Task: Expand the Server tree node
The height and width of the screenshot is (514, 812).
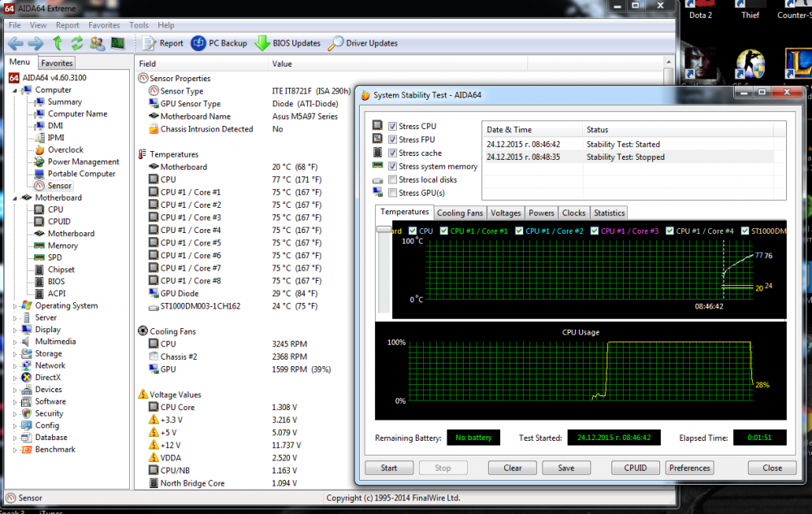Action: (15, 317)
